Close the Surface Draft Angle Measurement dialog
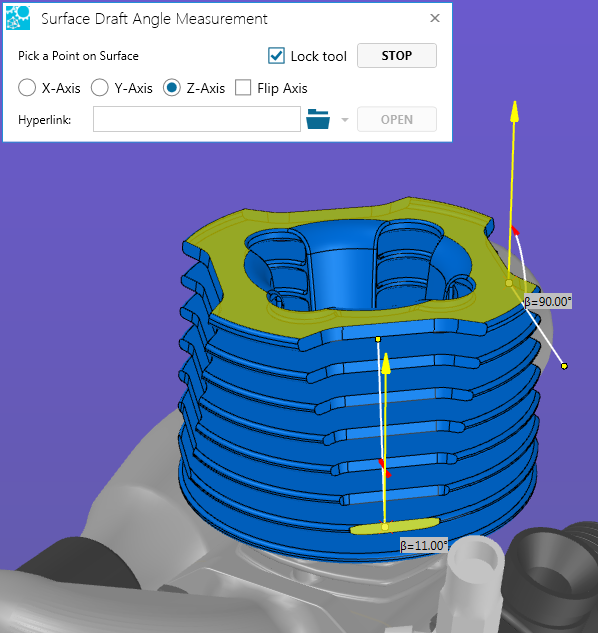This screenshot has width=598, height=633. [435, 18]
